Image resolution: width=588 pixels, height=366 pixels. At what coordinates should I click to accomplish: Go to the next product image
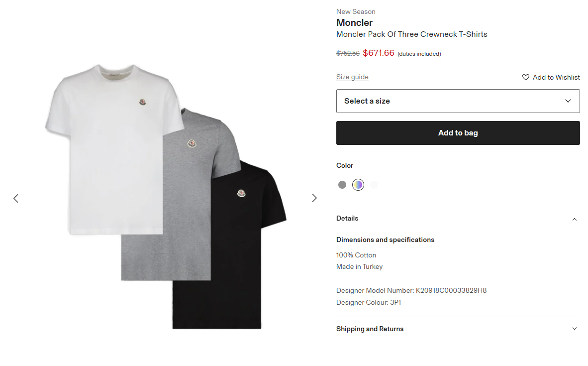pyautogui.click(x=314, y=198)
